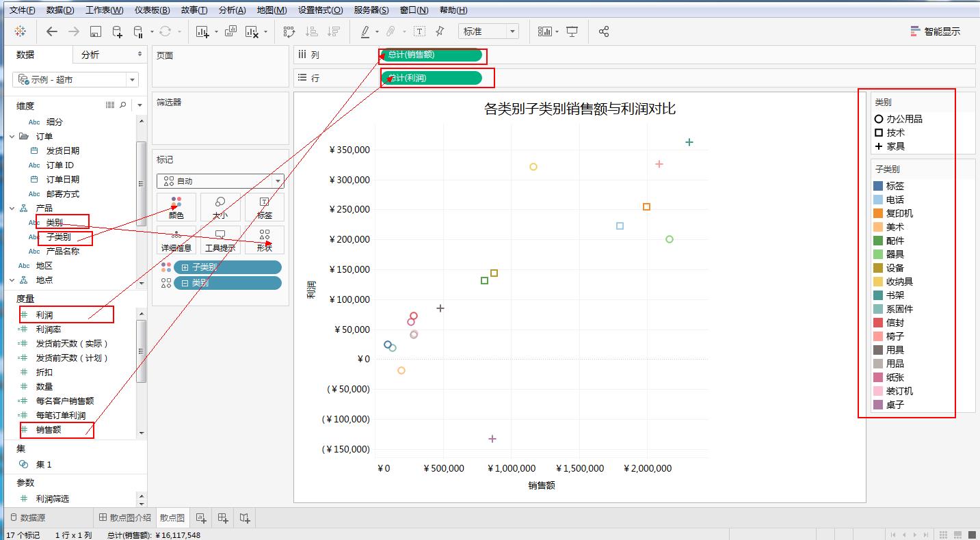Viewport: 980px width, 540px height.
Task: Click the 工具提示 tooltip mark button
Action: (x=220, y=240)
